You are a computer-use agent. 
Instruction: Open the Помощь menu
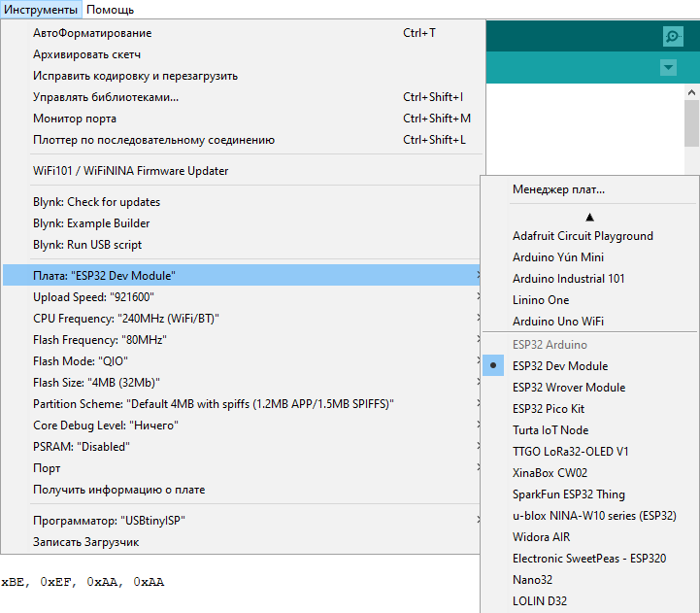pos(110,10)
